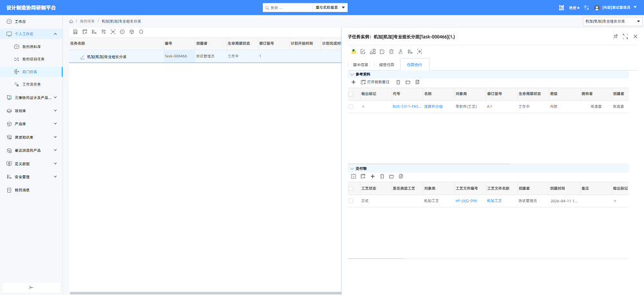Click the 交付物 table horizontal scrollbar

375,258
